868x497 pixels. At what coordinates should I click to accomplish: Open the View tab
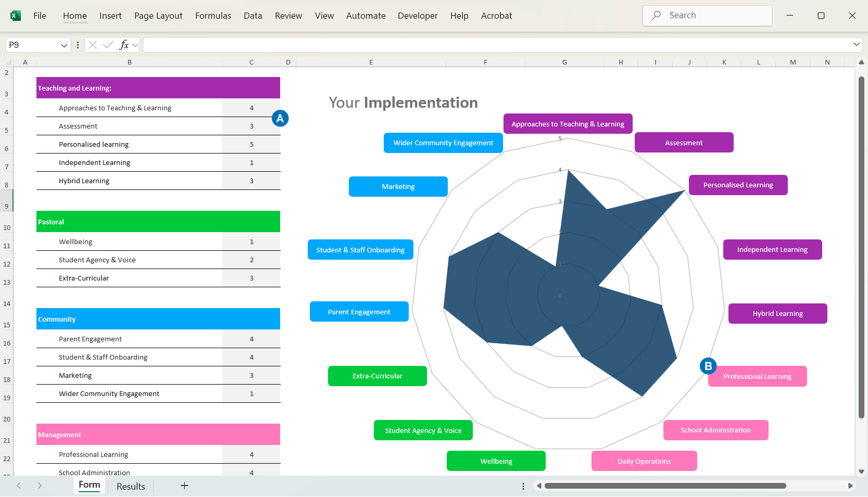click(324, 16)
